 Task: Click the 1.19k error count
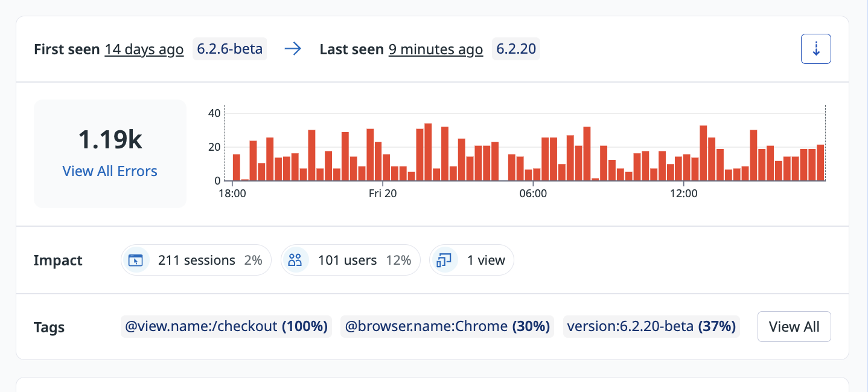tap(110, 140)
